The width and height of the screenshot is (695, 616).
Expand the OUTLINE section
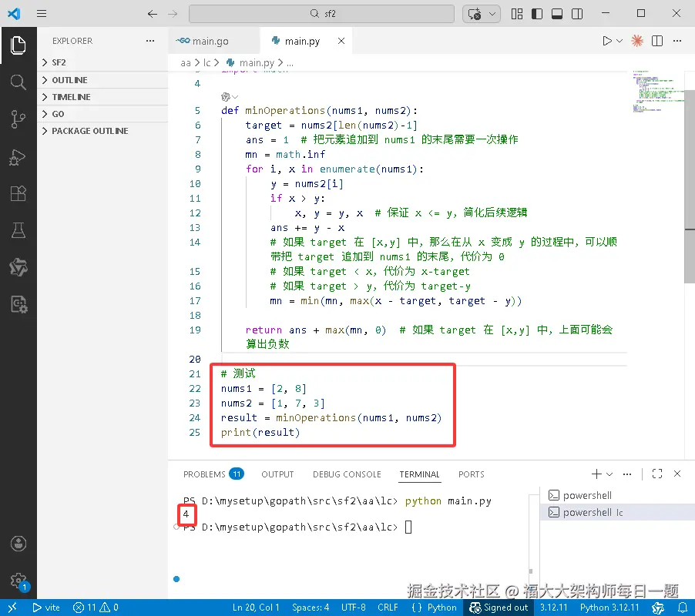coord(102,80)
